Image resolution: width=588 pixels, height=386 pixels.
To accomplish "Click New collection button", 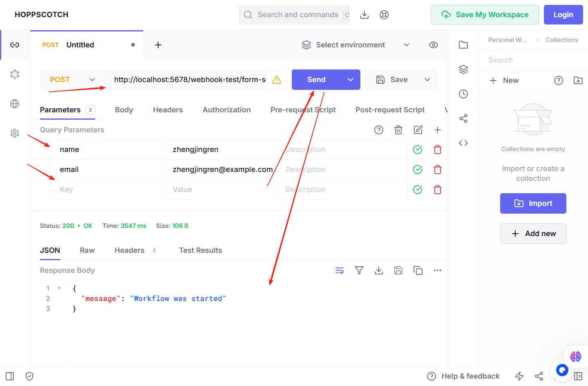I will (504, 80).
